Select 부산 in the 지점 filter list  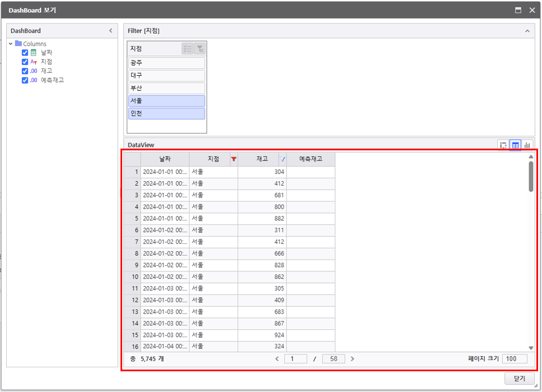tap(166, 88)
